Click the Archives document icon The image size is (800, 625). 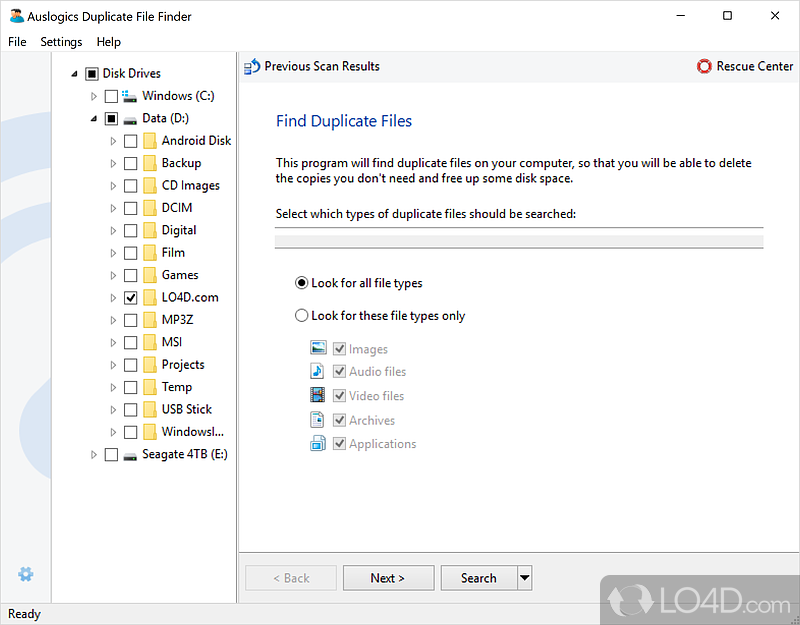tap(317, 419)
